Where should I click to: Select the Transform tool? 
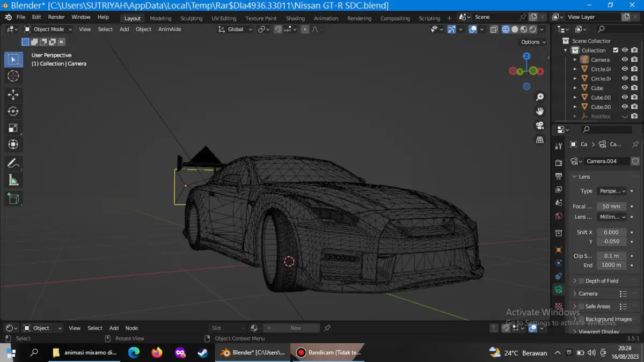point(13,144)
